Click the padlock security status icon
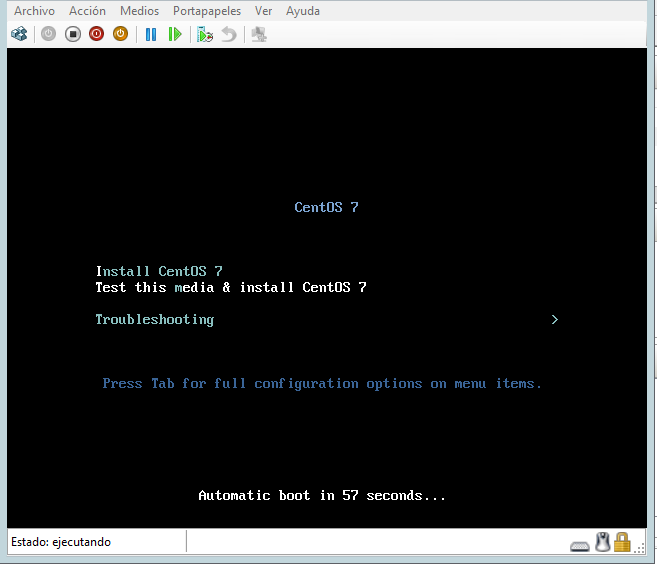 [622, 542]
